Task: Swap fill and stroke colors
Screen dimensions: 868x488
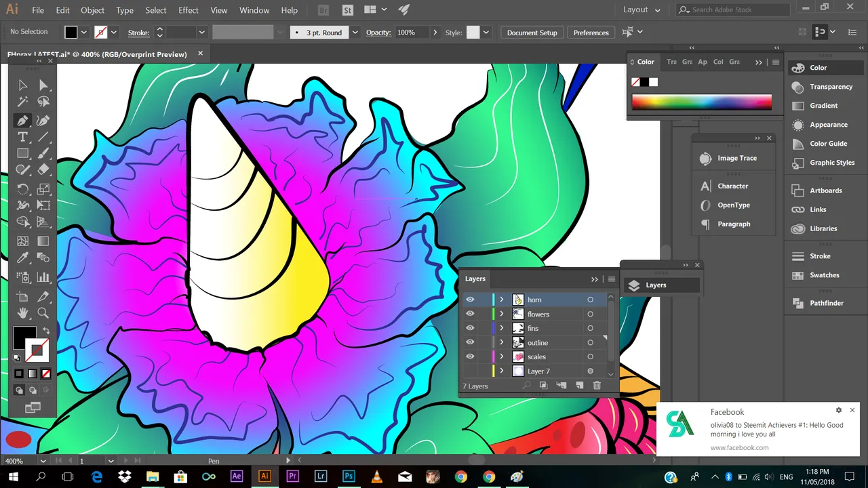Action: [46, 331]
